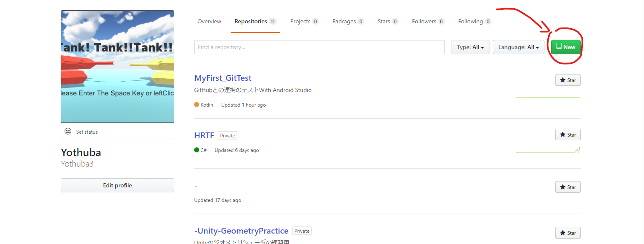Open the Projects tab
The image size is (644, 244).
coord(304,21)
